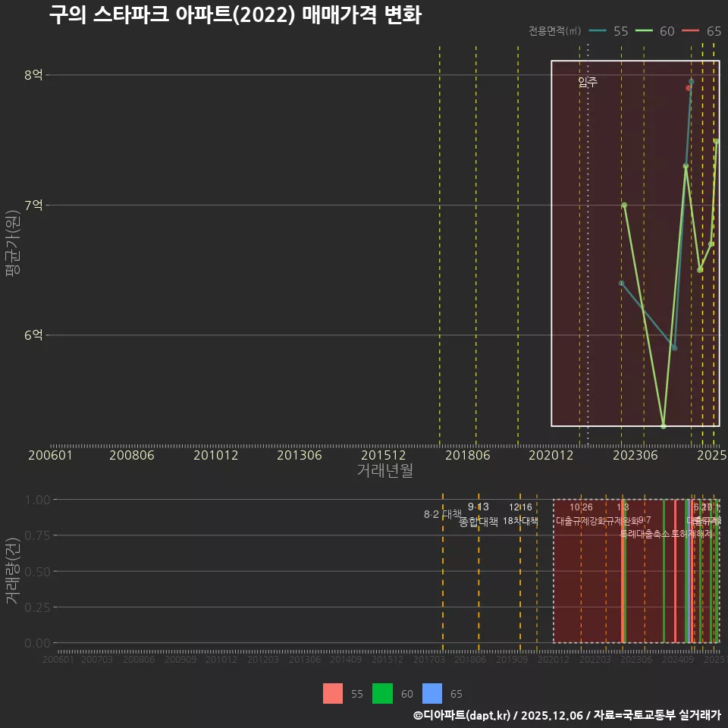Select the red 55 swatch in the bottom legend

coord(334,694)
